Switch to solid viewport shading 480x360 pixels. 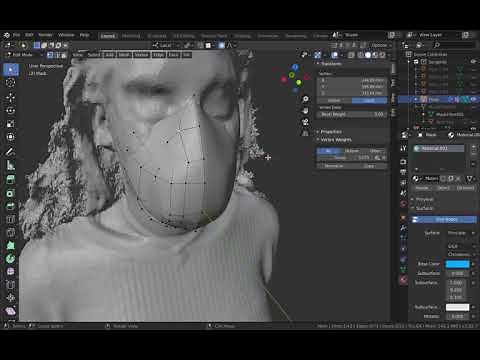368,55
